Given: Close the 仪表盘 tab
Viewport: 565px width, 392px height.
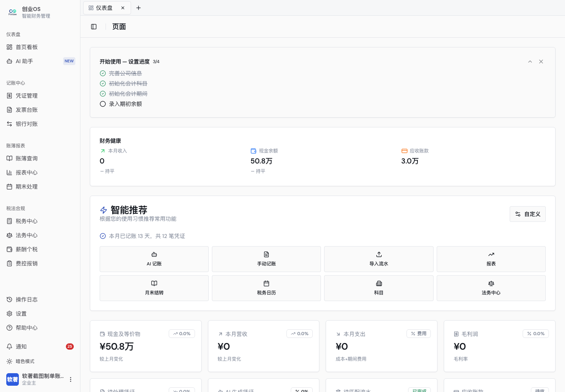Looking at the screenshot, I should coord(123,8).
